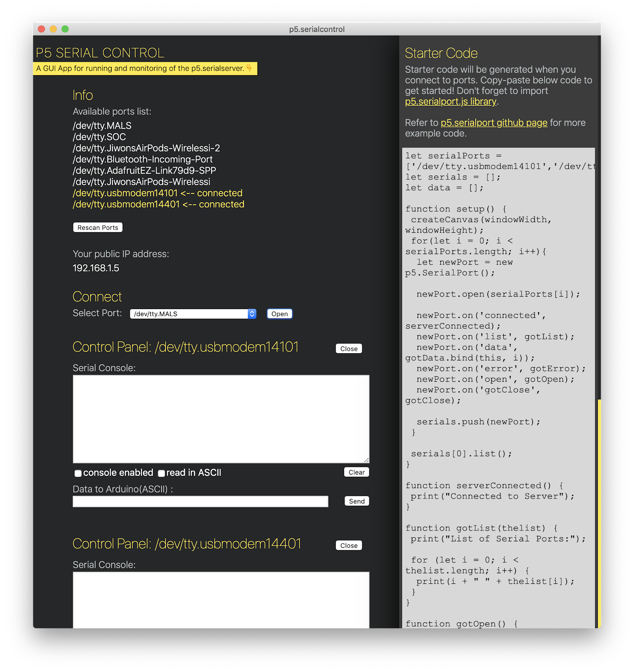Click inside the usbmodem14401 Serial Console textarea
634x672 pixels.
click(221, 600)
